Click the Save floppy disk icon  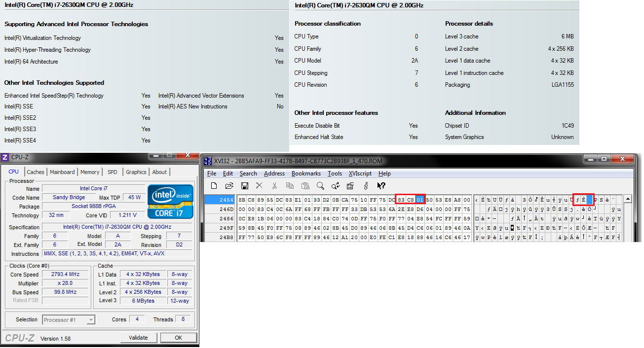tap(244, 186)
